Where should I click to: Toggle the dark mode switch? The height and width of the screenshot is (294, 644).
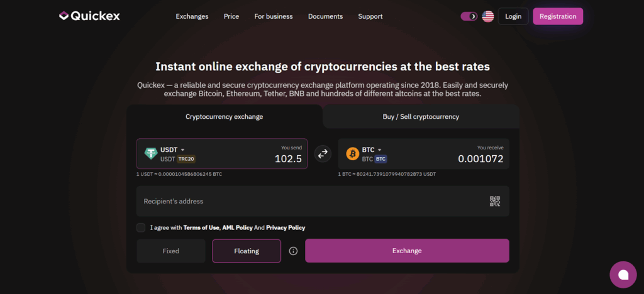[x=469, y=16]
